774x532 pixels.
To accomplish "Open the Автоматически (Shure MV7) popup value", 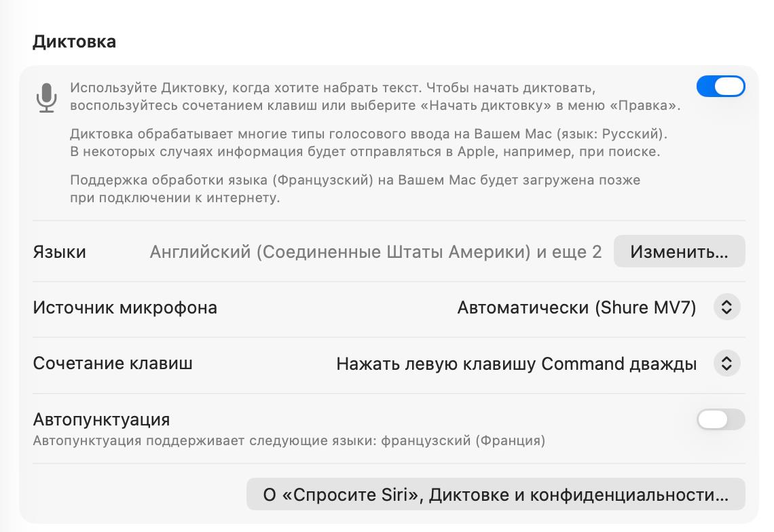I will pos(576,307).
